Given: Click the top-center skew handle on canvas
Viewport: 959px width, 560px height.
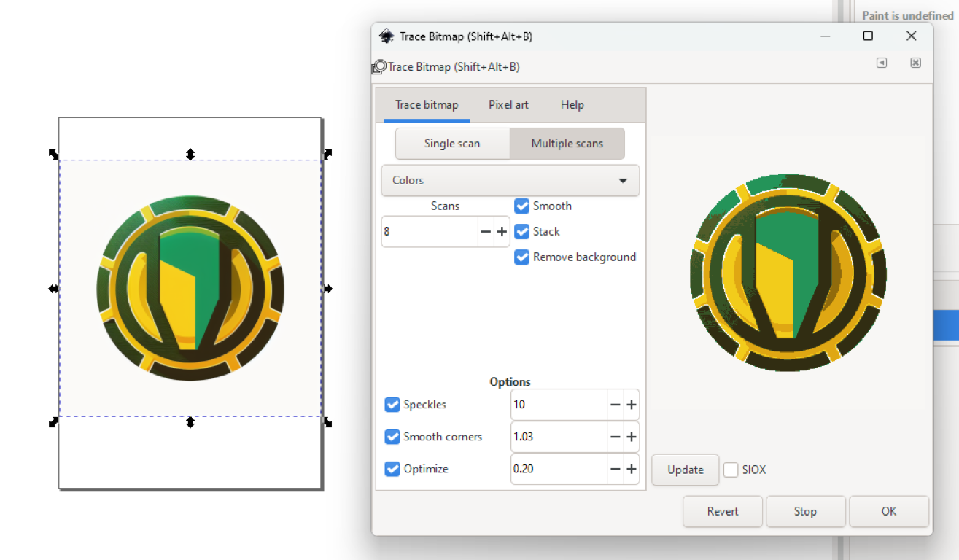Looking at the screenshot, I should [x=190, y=154].
